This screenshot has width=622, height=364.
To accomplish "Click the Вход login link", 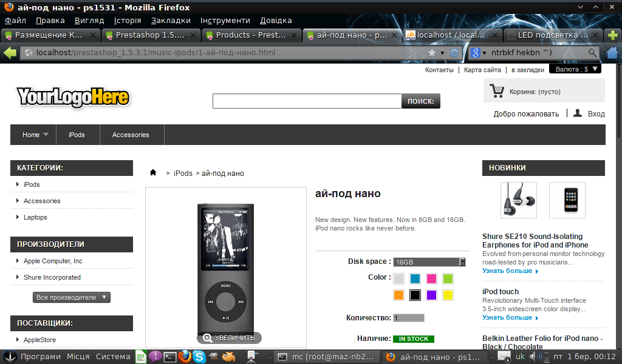I will pos(596,114).
